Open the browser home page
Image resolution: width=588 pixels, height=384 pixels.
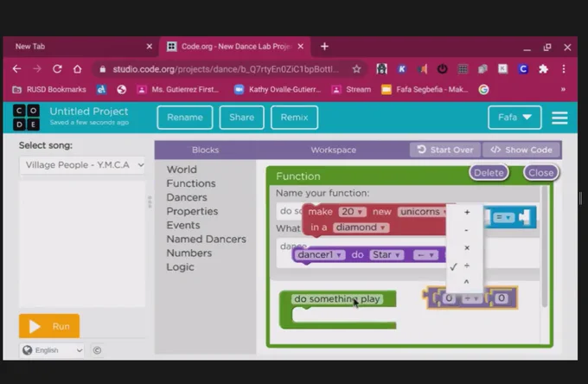(x=77, y=69)
